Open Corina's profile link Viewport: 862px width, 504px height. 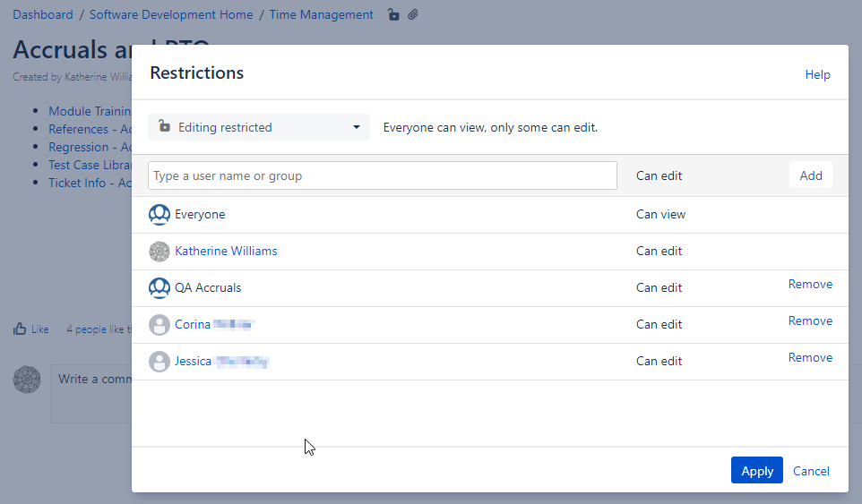214,324
